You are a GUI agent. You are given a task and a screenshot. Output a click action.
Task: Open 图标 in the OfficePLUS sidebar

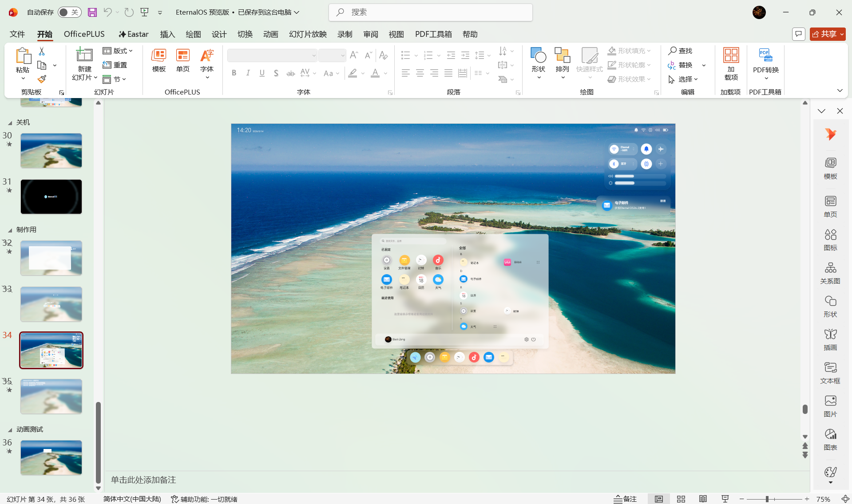[x=830, y=240]
